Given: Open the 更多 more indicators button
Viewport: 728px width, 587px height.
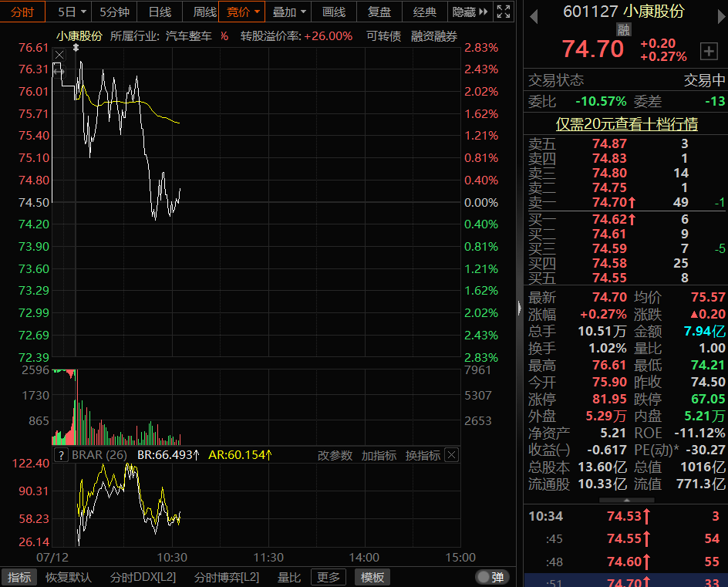Looking at the screenshot, I should point(329,577).
